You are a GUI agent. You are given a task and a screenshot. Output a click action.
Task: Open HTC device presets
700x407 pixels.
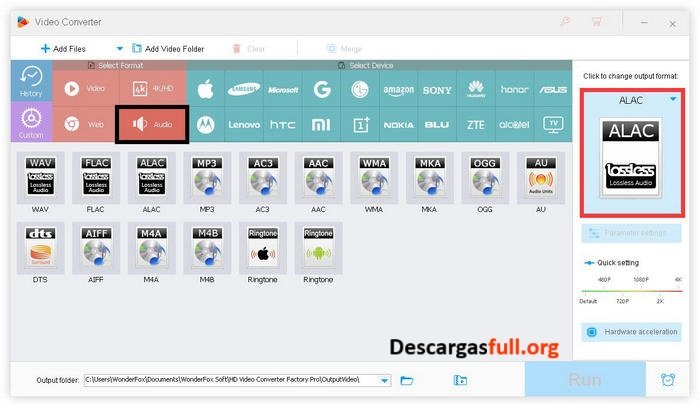tap(283, 125)
